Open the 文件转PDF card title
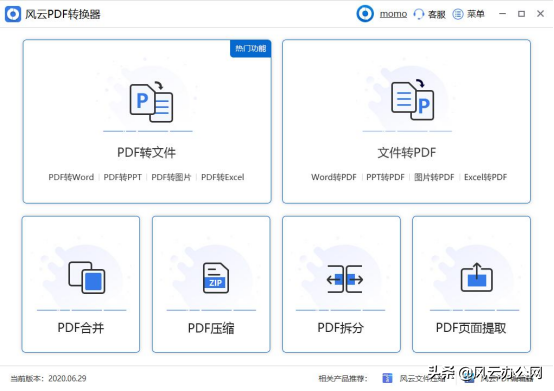Screen dimensions: 554x391 (407, 153)
